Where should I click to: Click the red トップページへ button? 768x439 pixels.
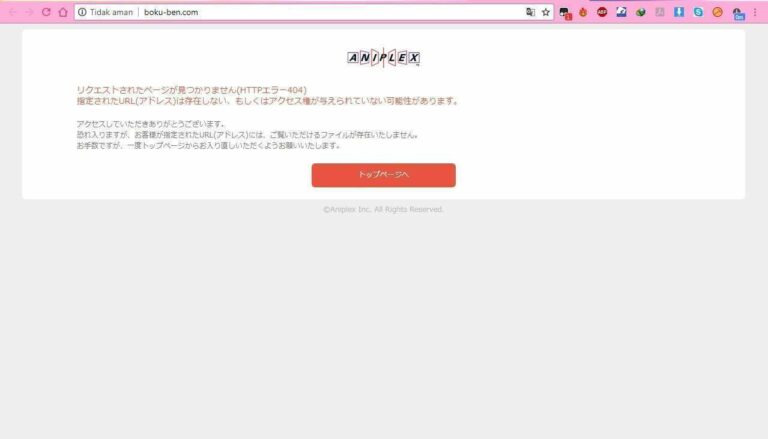tap(383, 175)
